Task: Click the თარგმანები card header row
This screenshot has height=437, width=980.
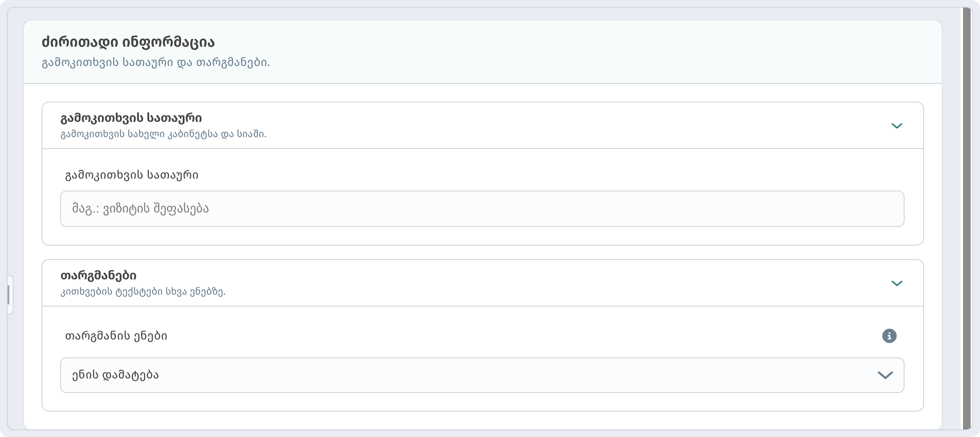Action: click(482, 283)
